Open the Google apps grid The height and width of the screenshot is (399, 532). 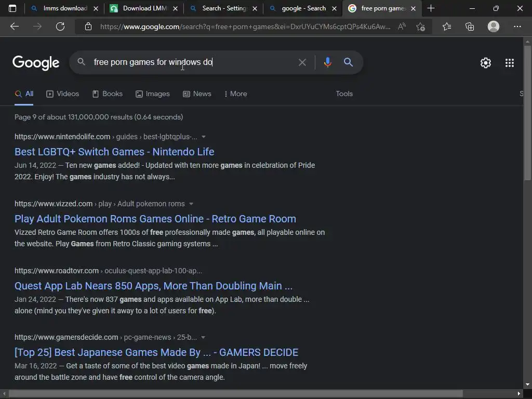click(510, 63)
